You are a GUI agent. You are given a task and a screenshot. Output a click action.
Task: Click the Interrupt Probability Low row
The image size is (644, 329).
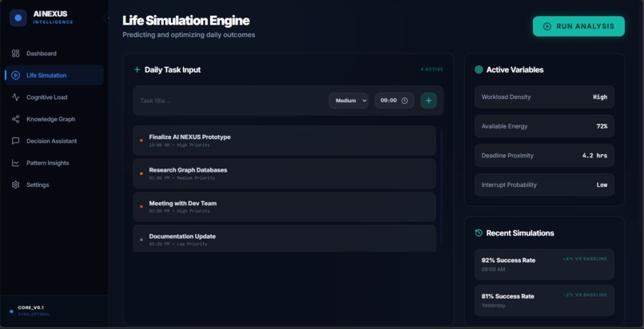pos(544,185)
